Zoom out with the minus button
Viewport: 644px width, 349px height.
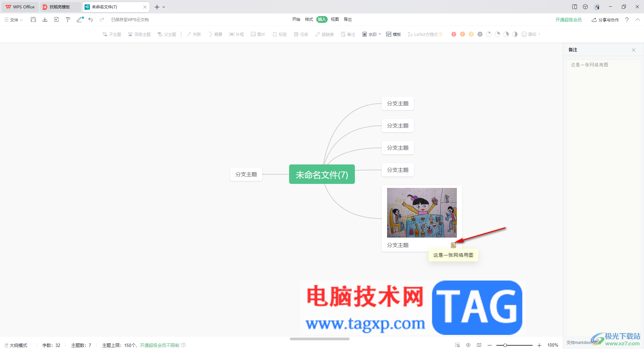[x=490, y=345]
